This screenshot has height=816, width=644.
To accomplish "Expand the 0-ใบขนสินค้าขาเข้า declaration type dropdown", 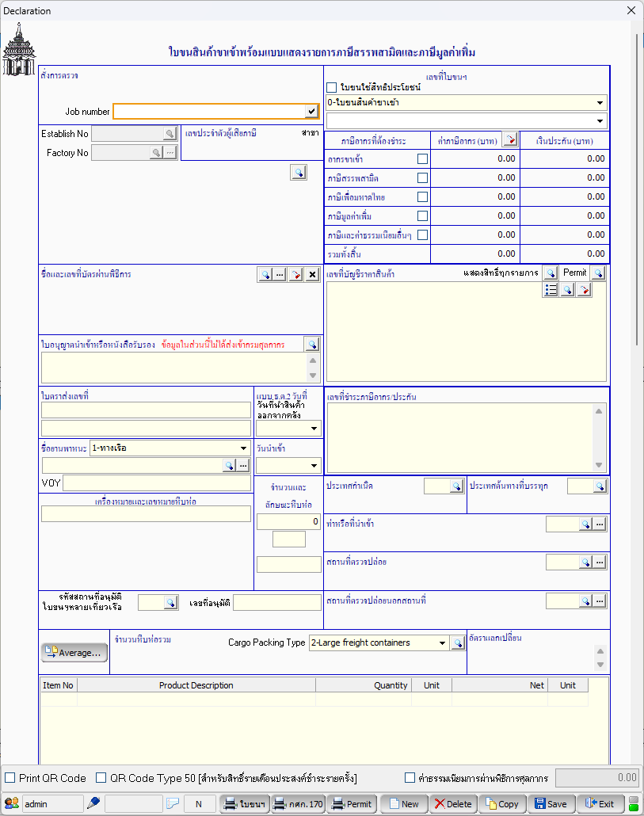I will click(x=600, y=102).
